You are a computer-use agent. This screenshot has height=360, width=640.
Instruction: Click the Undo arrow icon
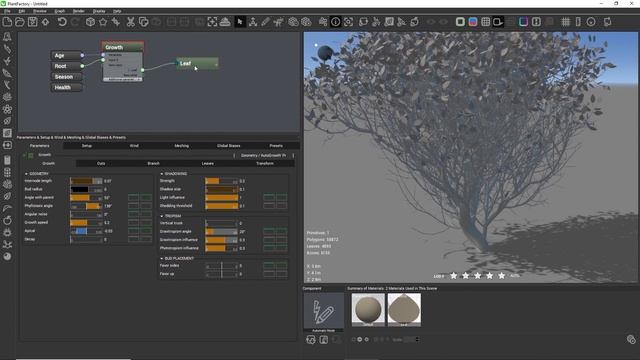[x=62, y=22]
